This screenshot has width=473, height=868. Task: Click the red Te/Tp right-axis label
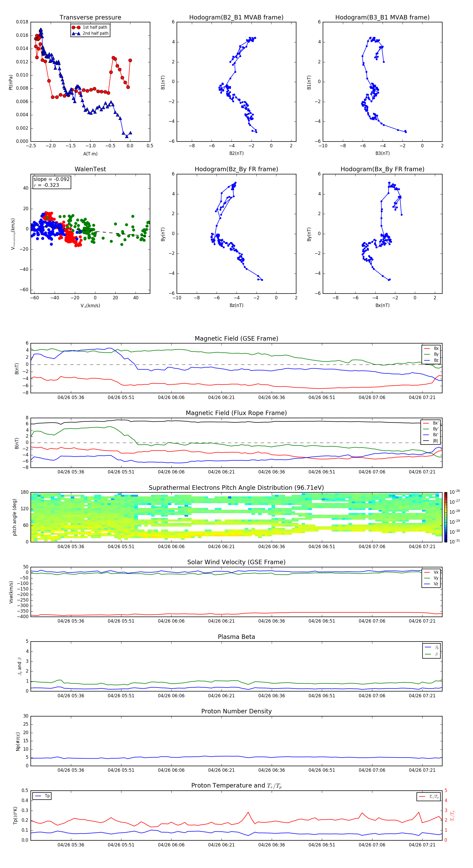pos(452,815)
